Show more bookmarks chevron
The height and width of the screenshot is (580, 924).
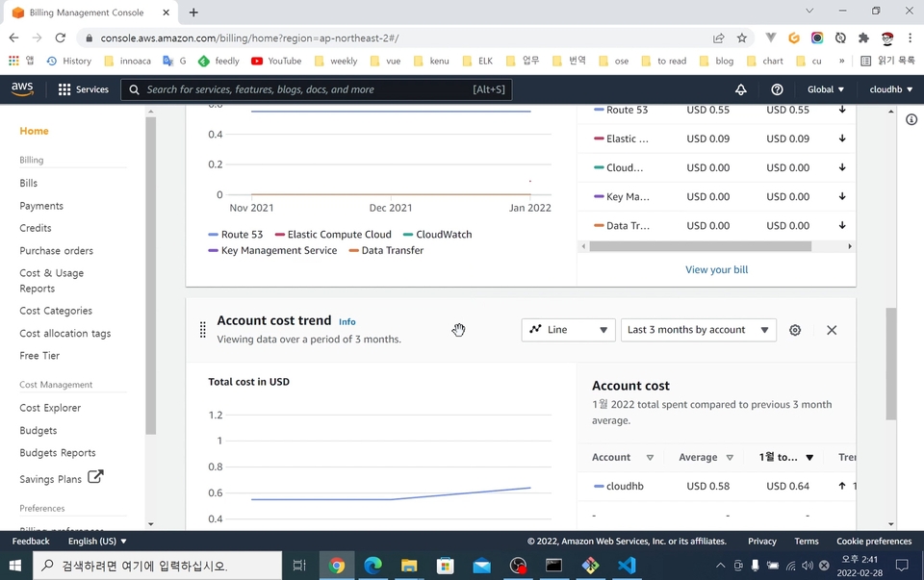coord(841,61)
